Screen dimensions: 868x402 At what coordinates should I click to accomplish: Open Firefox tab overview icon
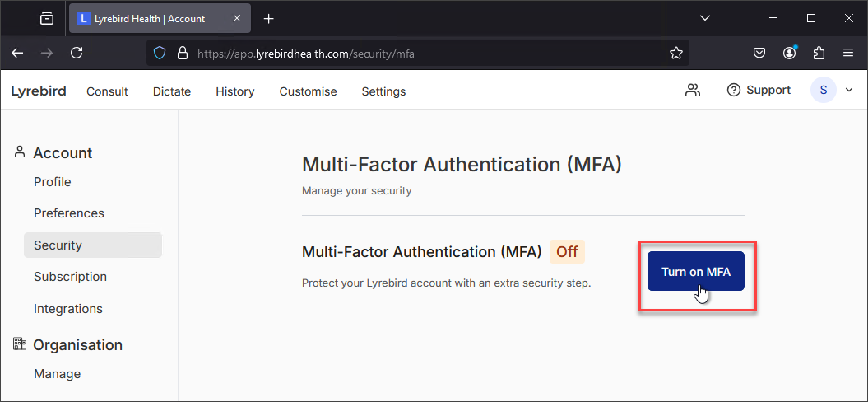click(x=47, y=18)
